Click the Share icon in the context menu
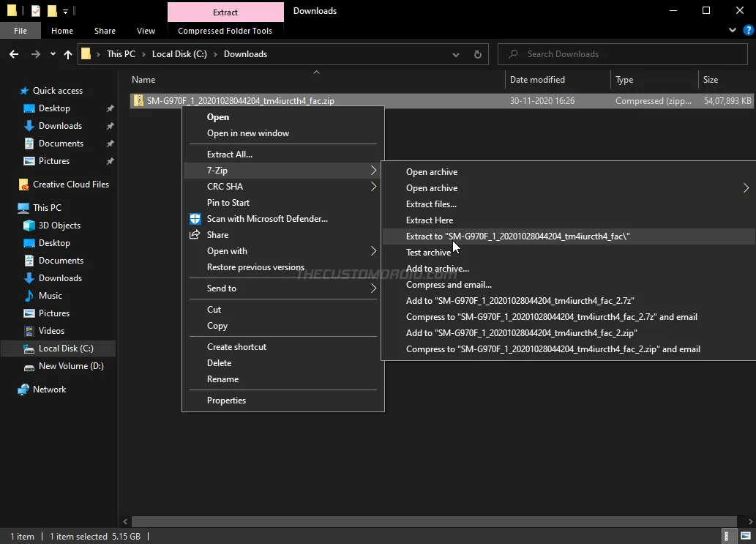756x544 pixels. coord(195,235)
